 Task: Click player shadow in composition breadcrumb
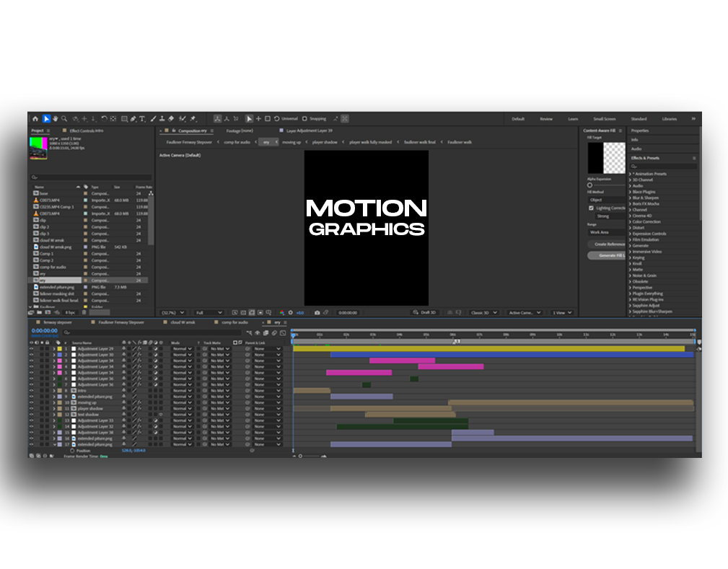(x=325, y=142)
